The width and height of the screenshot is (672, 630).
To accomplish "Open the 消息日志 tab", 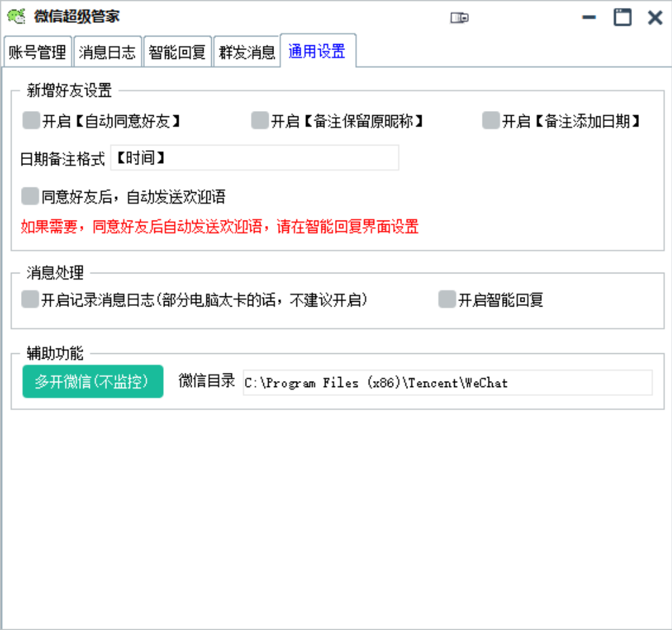I will point(107,52).
